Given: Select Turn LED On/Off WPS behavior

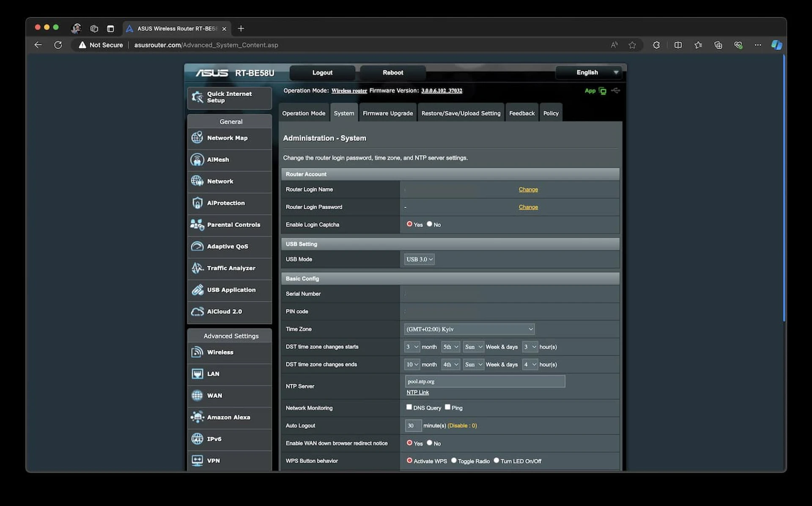Looking at the screenshot, I should 497,461.
